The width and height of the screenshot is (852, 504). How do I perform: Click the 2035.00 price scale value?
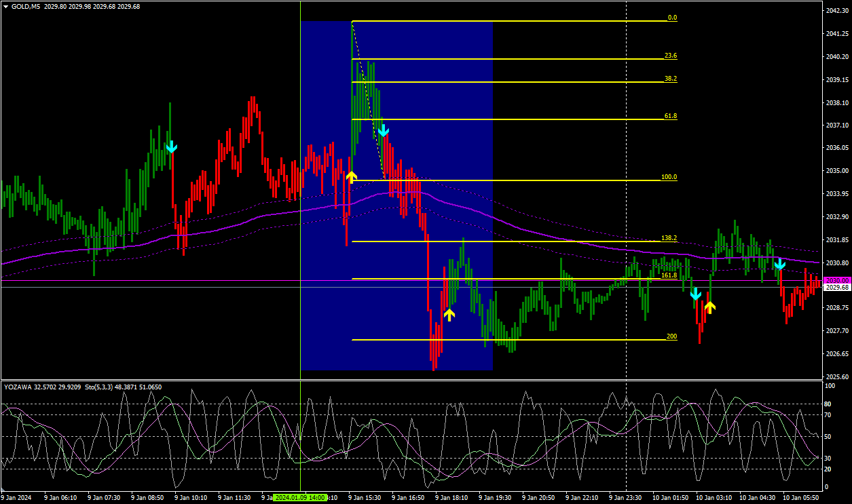click(x=836, y=171)
